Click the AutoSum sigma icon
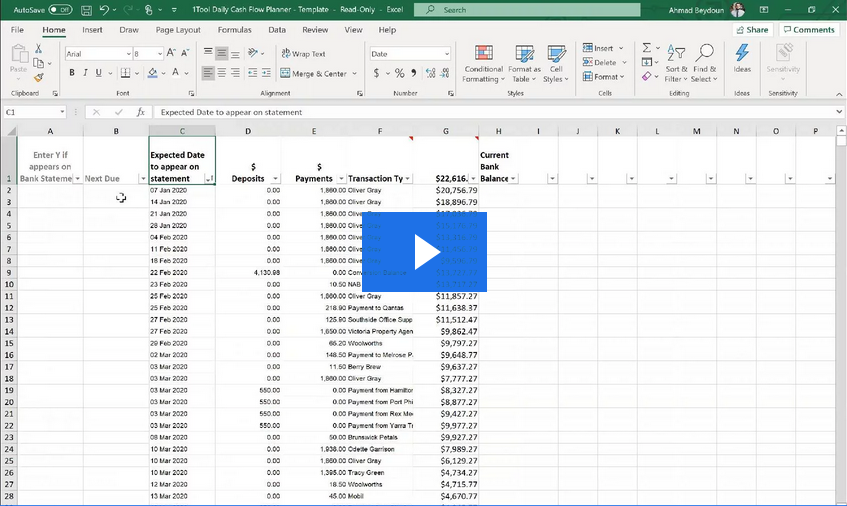The height and width of the screenshot is (506, 847). [647, 48]
